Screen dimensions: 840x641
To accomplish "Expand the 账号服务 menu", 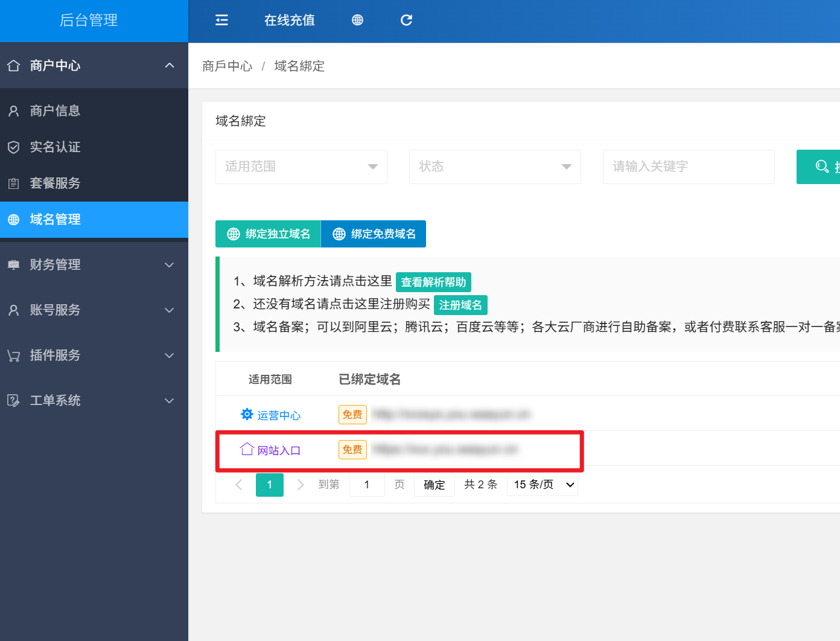I will coord(94,310).
